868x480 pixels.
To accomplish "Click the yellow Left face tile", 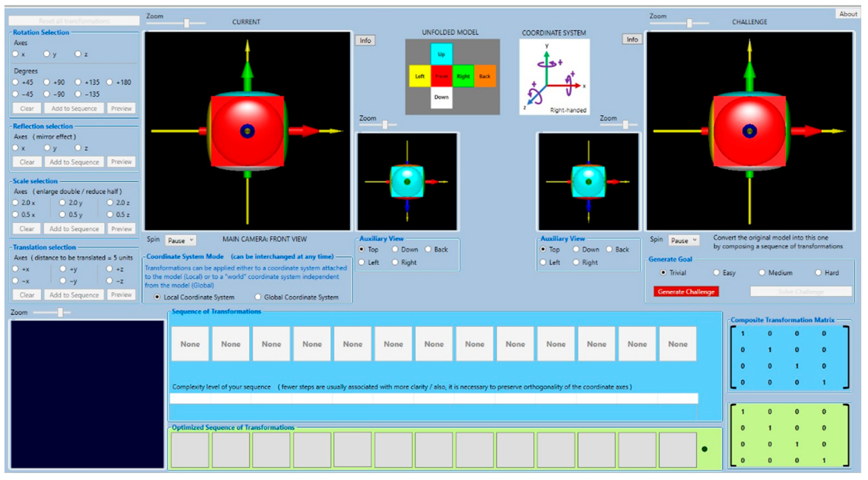I will (x=420, y=76).
